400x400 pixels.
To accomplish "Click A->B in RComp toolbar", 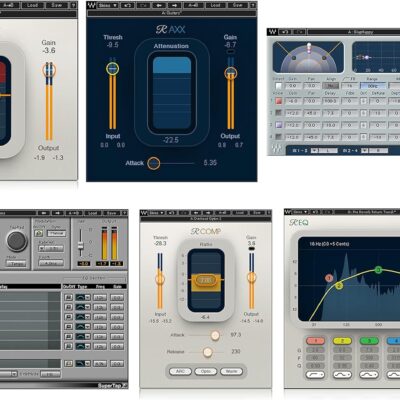I will click(x=222, y=213).
